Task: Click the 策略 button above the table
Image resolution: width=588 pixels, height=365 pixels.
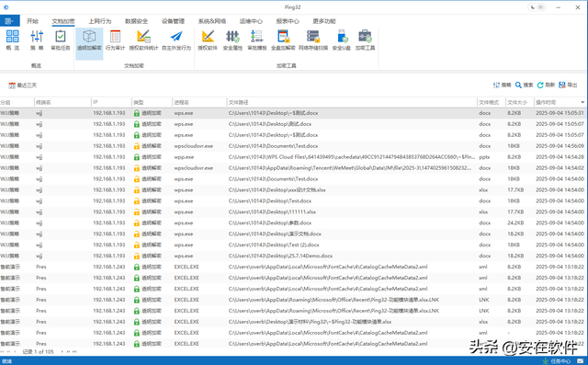Action: tap(503, 86)
